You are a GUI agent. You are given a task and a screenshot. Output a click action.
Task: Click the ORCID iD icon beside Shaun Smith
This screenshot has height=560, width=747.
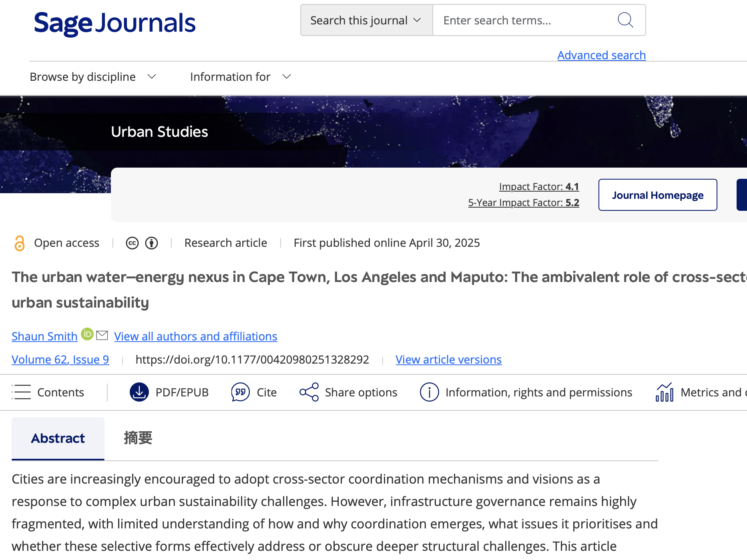(x=87, y=334)
